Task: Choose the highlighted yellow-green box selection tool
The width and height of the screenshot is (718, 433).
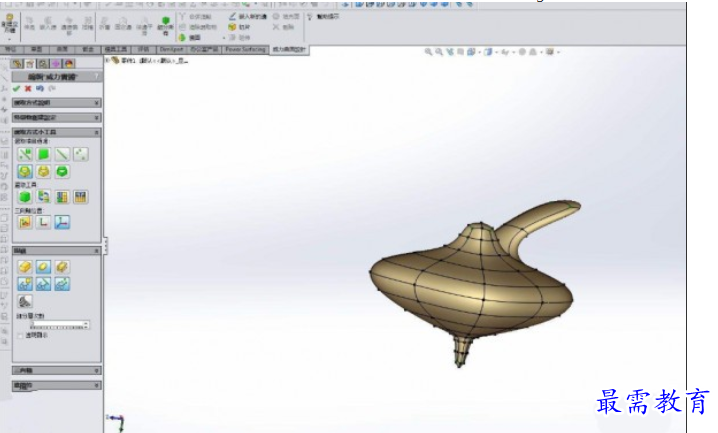Action: [x=25, y=172]
